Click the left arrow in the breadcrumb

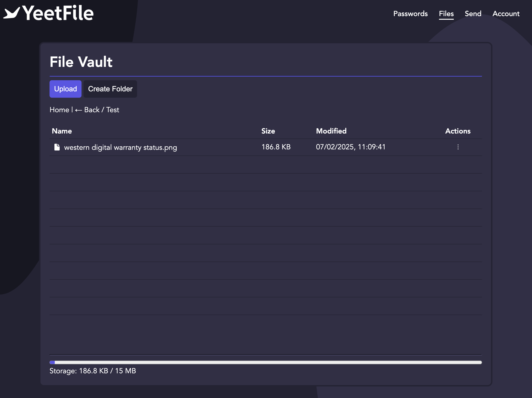[78, 110]
